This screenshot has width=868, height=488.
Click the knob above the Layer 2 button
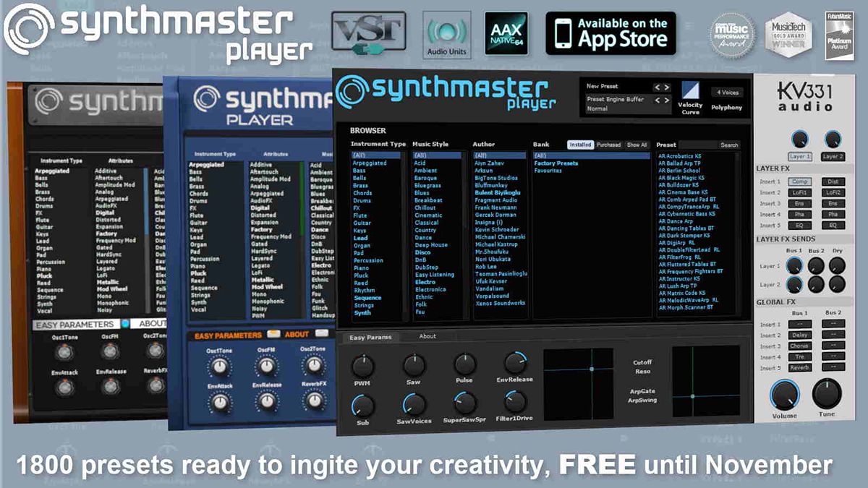tap(833, 139)
